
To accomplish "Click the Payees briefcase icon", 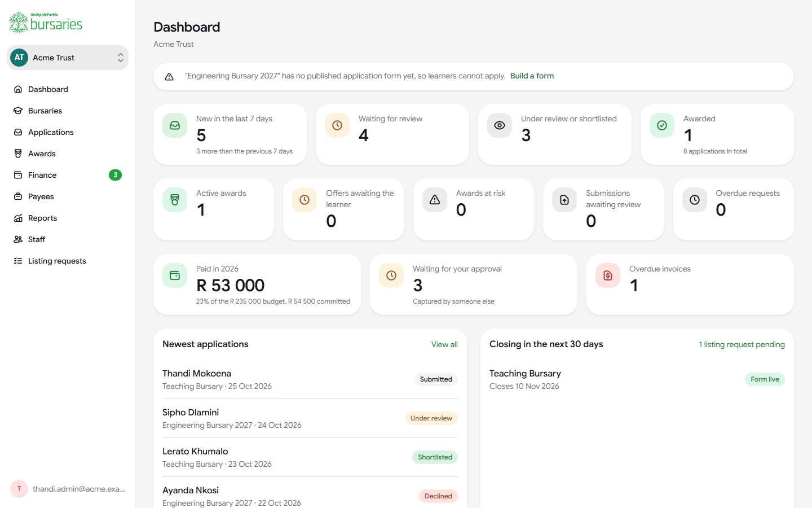I will pos(18,196).
